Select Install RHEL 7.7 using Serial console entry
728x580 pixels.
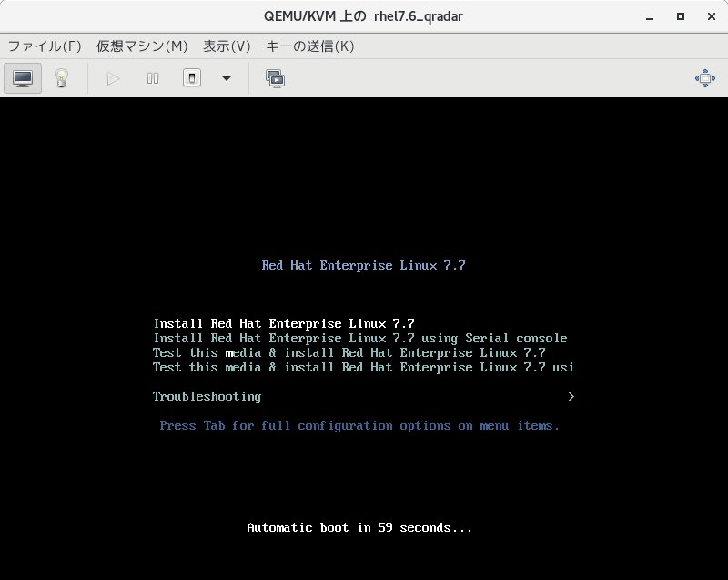pyautogui.click(x=360, y=338)
